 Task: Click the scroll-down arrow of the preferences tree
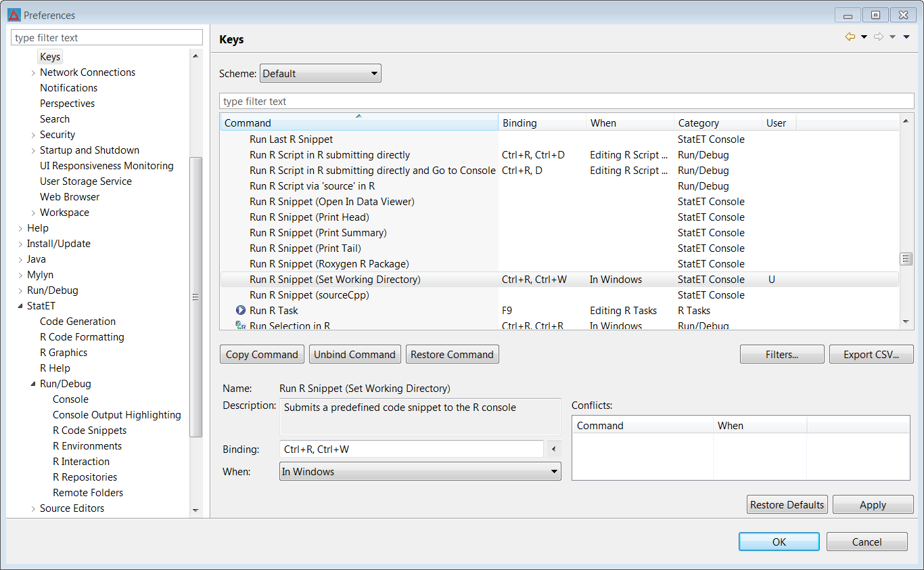[195, 510]
